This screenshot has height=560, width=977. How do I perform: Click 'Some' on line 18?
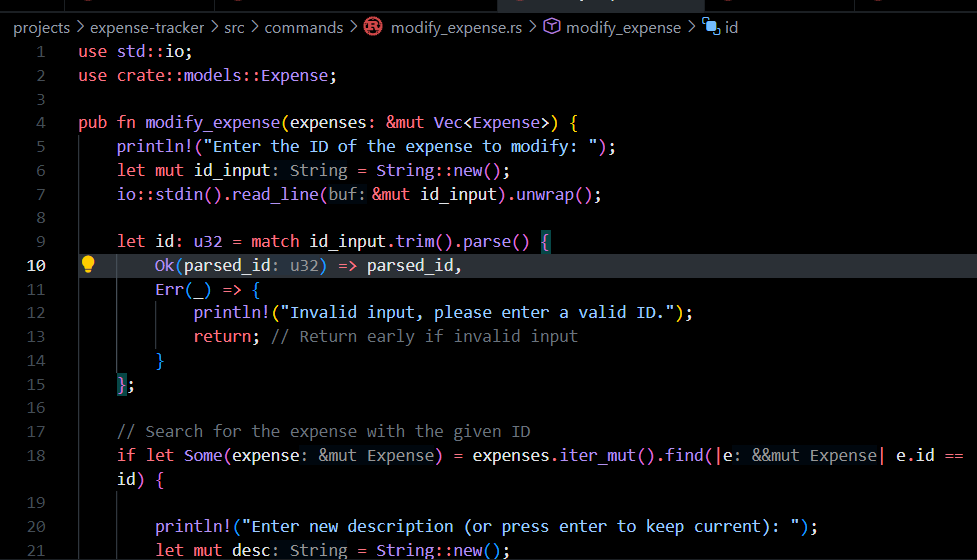[203, 456]
